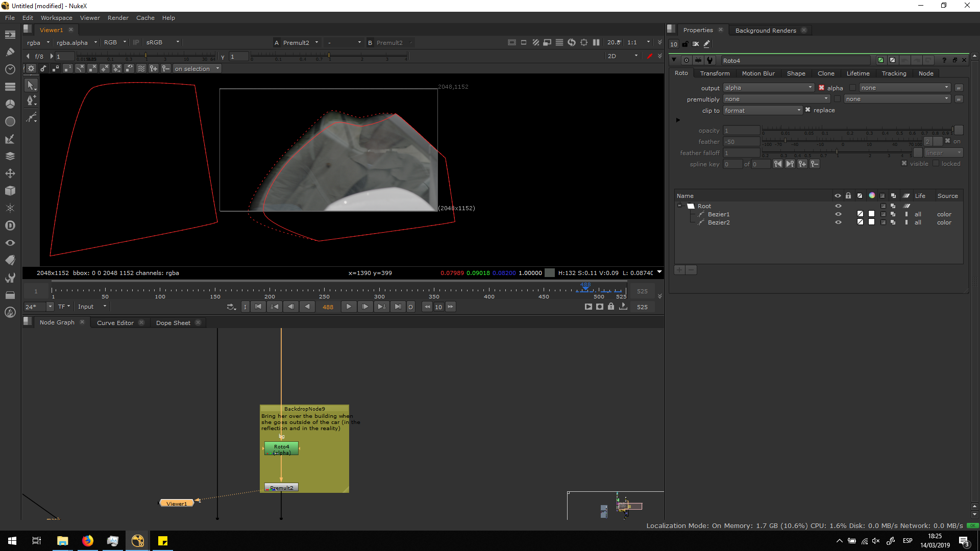The height and width of the screenshot is (551, 980).
Task: Toggle the alpha channel checkbox
Action: 821,88
